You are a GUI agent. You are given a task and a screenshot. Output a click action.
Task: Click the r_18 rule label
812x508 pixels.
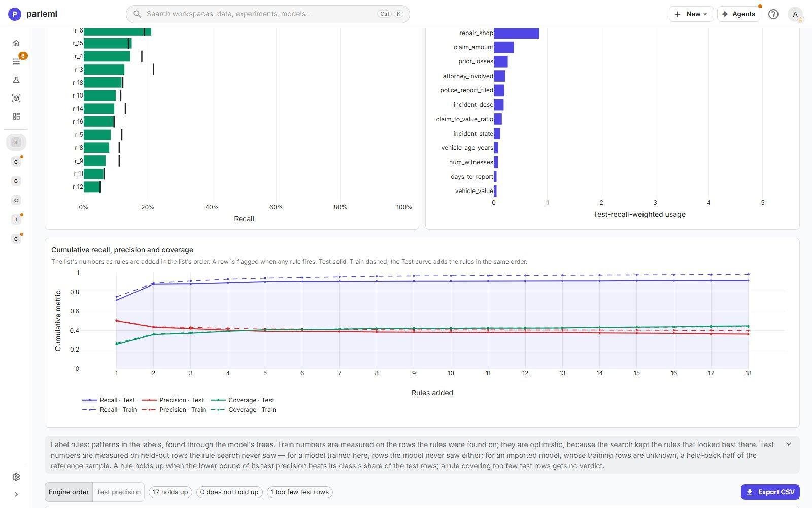tap(78, 83)
